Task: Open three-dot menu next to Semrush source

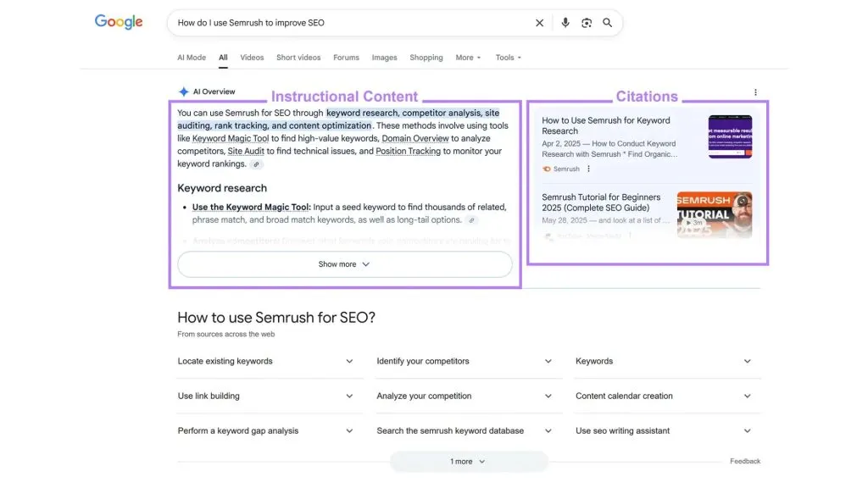Action: point(588,169)
